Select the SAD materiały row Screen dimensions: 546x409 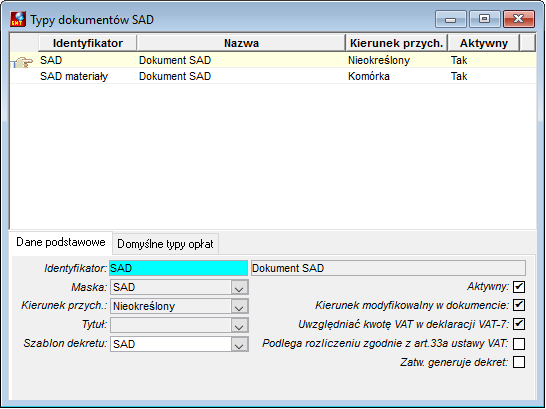[273, 76]
